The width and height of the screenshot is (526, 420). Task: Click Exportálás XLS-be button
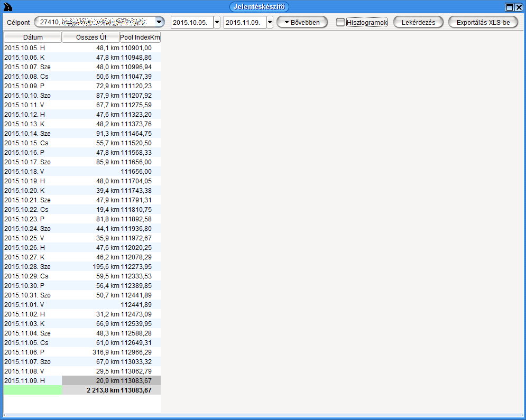pos(483,23)
